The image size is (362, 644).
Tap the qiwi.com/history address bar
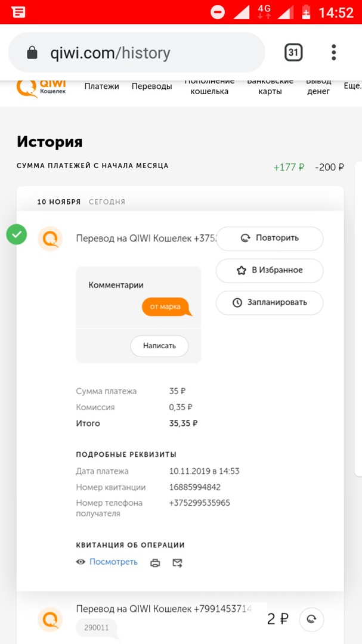pyautogui.click(x=137, y=53)
